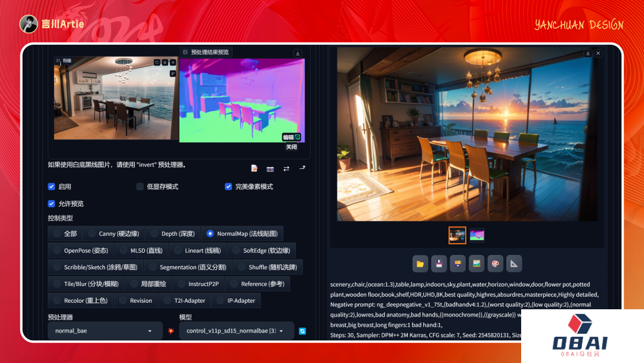
Task: Download the preprocessor preview result
Action: pos(298,54)
